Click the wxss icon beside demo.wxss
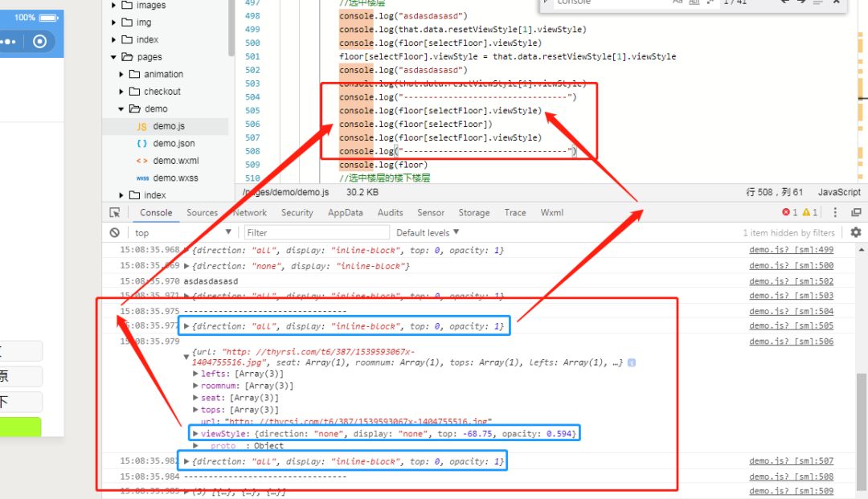 tap(142, 178)
